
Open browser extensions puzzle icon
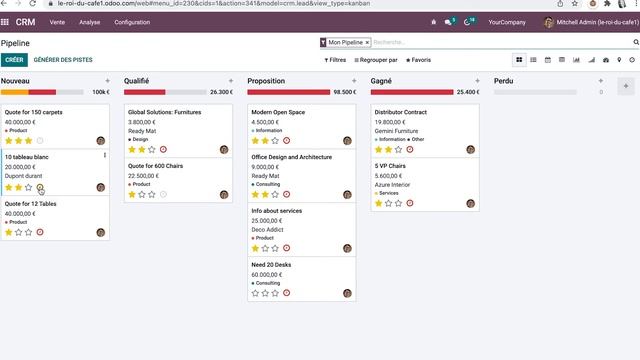click(607, 3)
